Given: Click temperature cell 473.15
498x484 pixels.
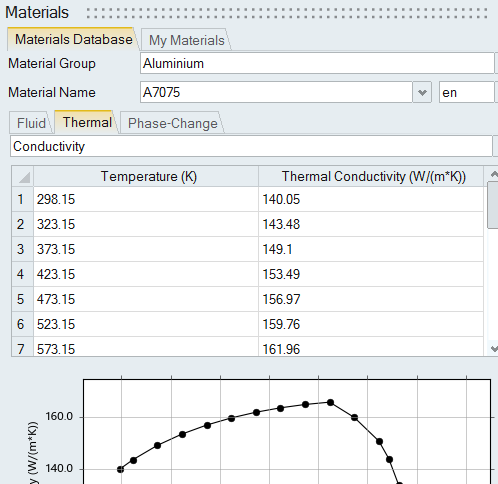Looking at the screenshot, I should click(146, 299).
